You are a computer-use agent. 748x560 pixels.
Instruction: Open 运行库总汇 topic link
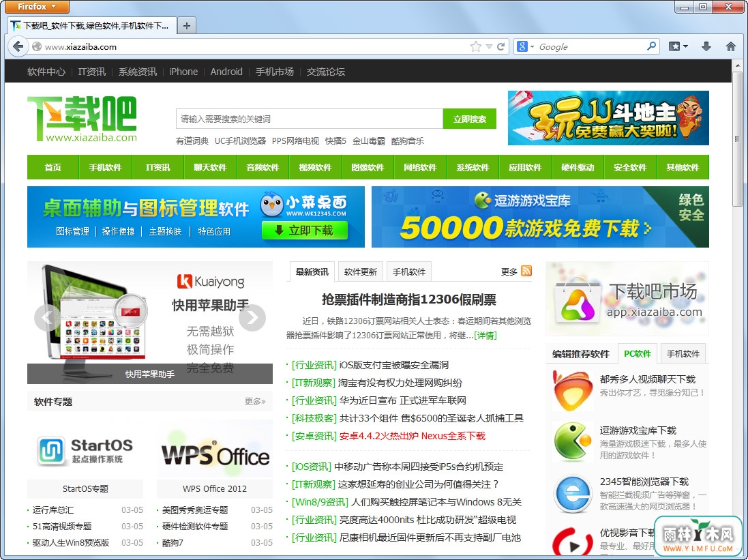pyautogui.click(x=53, y=510)
